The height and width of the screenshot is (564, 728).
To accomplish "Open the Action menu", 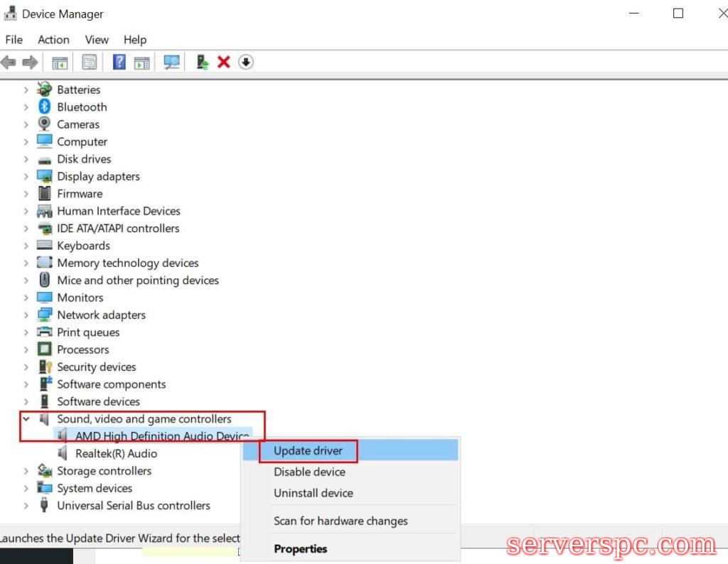I will click(x=53, y=40).
